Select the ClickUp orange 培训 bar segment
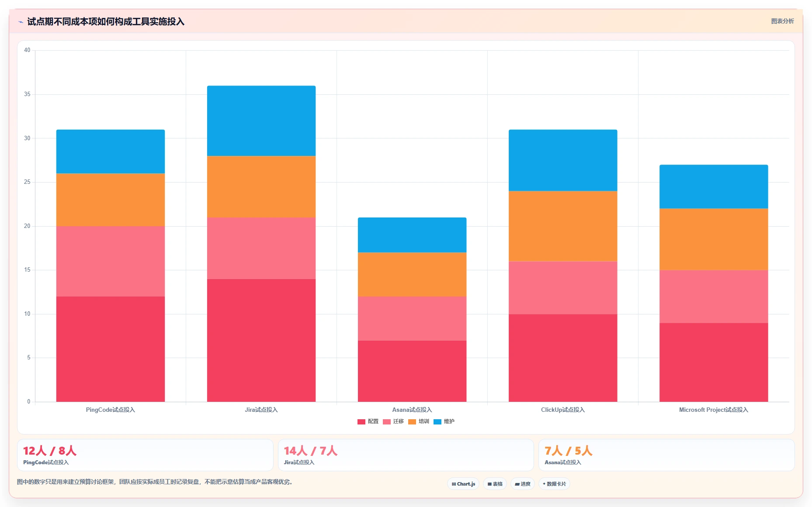812x507 pixels. [563, 226]
